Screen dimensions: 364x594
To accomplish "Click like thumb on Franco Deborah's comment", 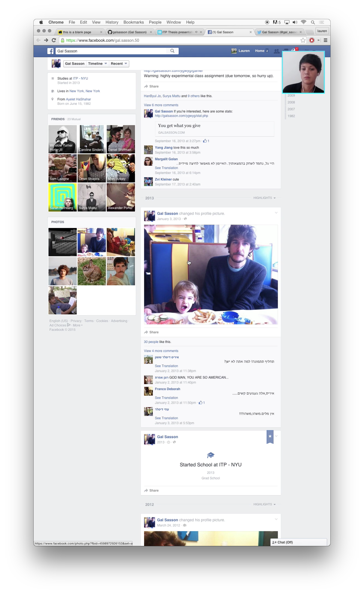I will coord(201,403).
